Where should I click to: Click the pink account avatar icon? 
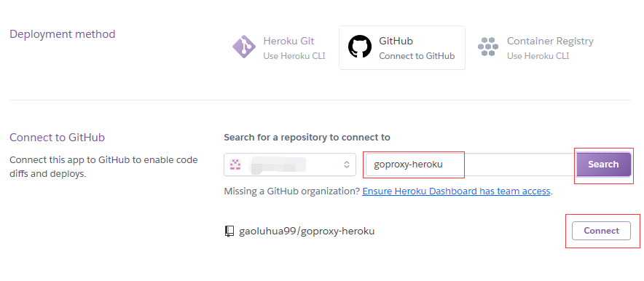(235, 165)
